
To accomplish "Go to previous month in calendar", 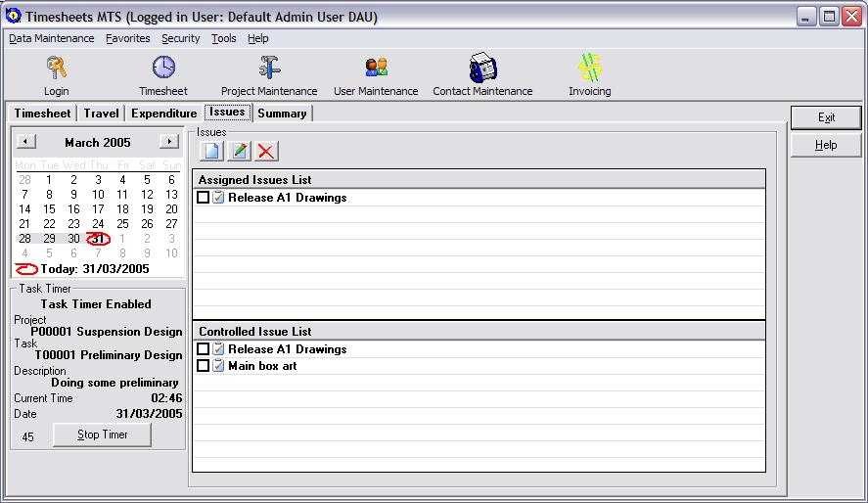I will tap(25, 142).
